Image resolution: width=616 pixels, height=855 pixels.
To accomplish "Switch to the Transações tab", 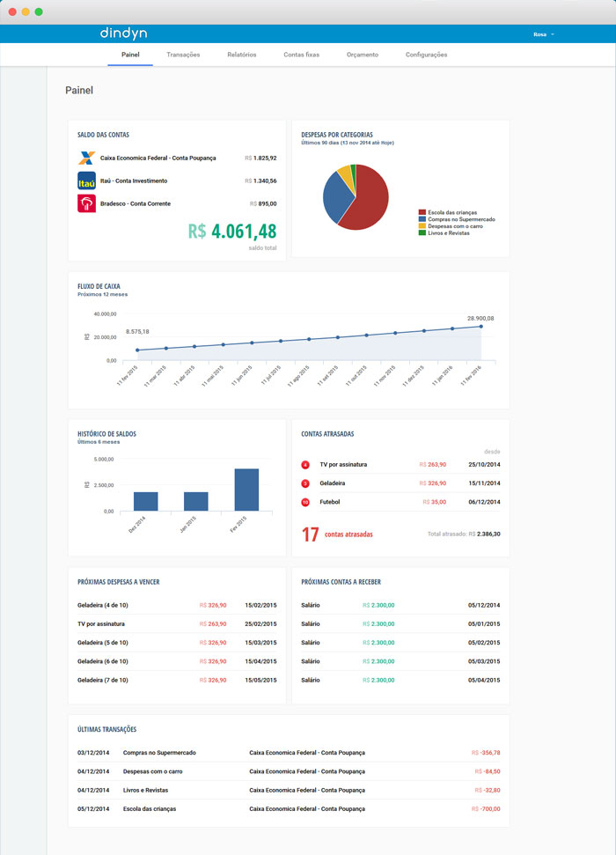I will tap(183, 55).
